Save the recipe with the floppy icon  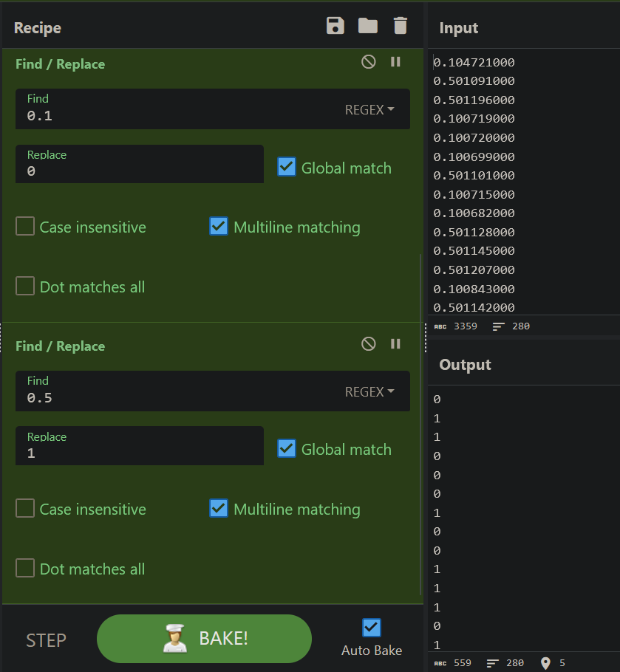pyautogui.click(x=335, y=26)
